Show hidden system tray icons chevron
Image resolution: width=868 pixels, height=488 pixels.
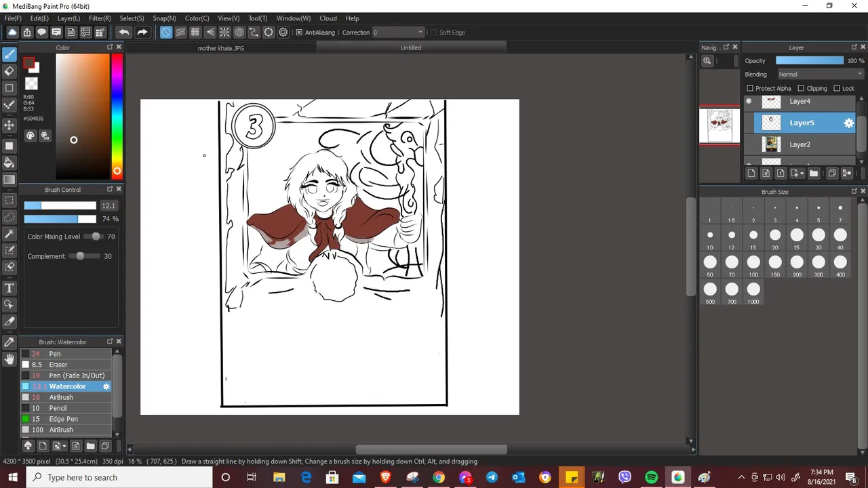(741, 477)
